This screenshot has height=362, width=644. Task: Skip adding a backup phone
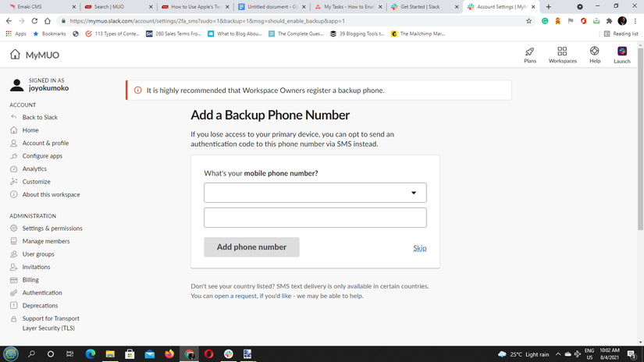(x=420, y=248)
